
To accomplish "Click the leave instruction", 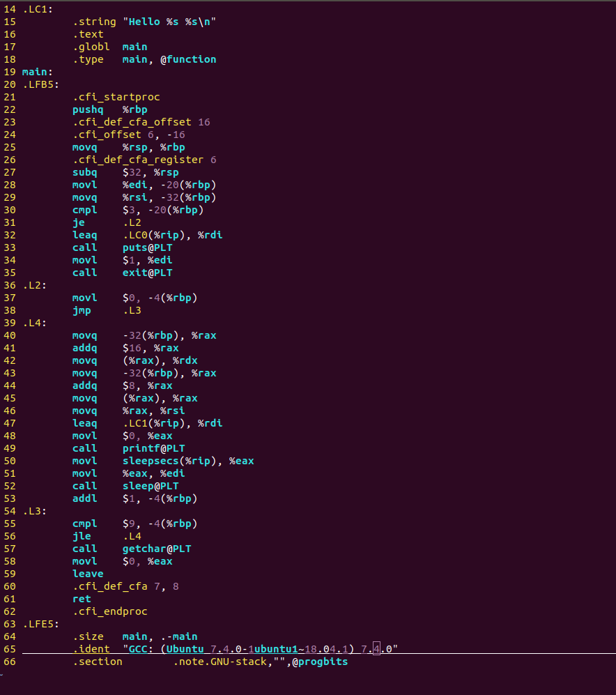I will [88, 574].
